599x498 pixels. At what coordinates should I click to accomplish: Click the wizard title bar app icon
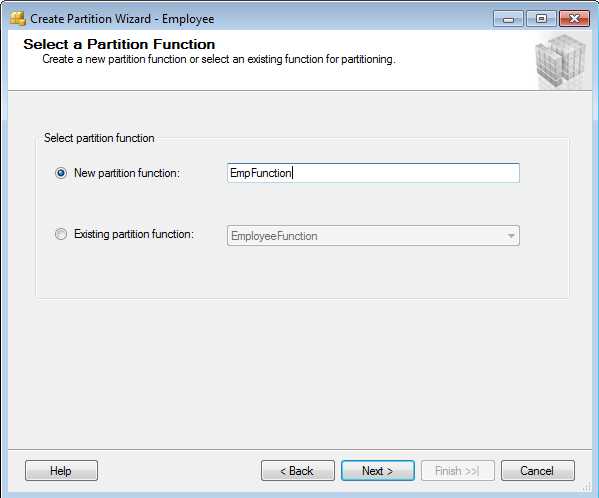pyautogui.click(x=17, y=19)
